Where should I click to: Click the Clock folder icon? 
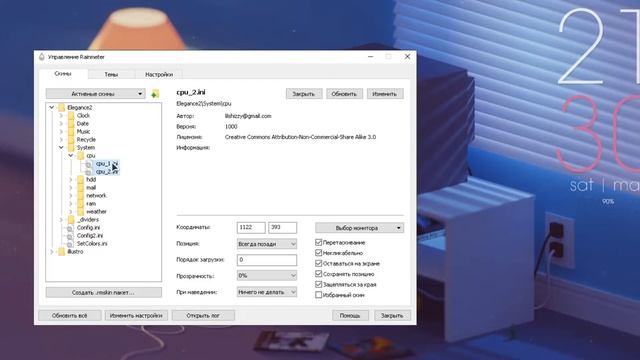coord(71,116)
